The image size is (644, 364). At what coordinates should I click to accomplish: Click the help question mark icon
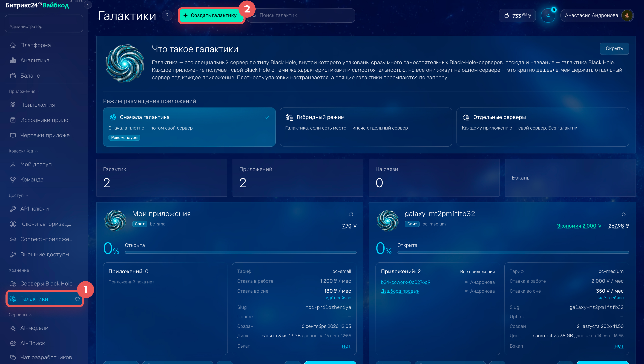(167, 15)
